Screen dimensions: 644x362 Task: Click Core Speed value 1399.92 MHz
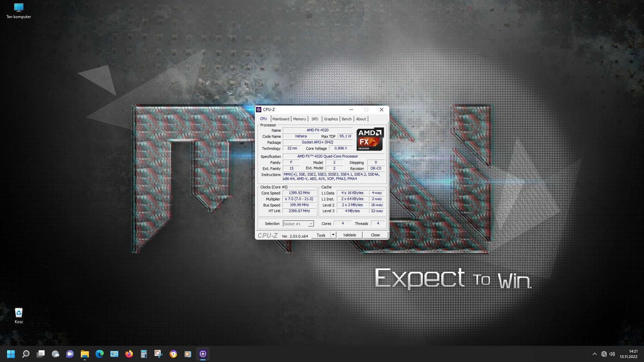pyautogui.click(x=299, y=193)
